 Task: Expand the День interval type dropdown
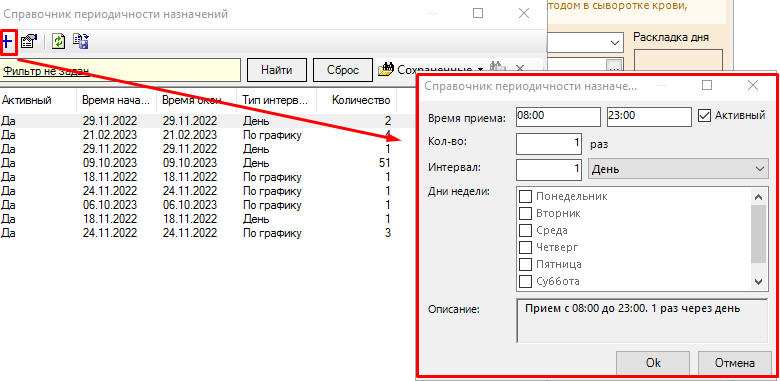(x=679, y=169)
